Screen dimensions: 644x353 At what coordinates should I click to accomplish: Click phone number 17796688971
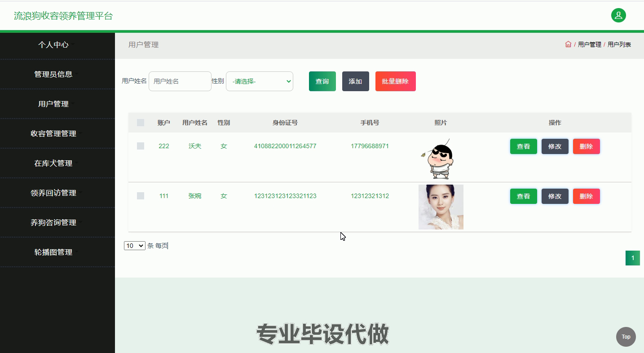[370, 146]
